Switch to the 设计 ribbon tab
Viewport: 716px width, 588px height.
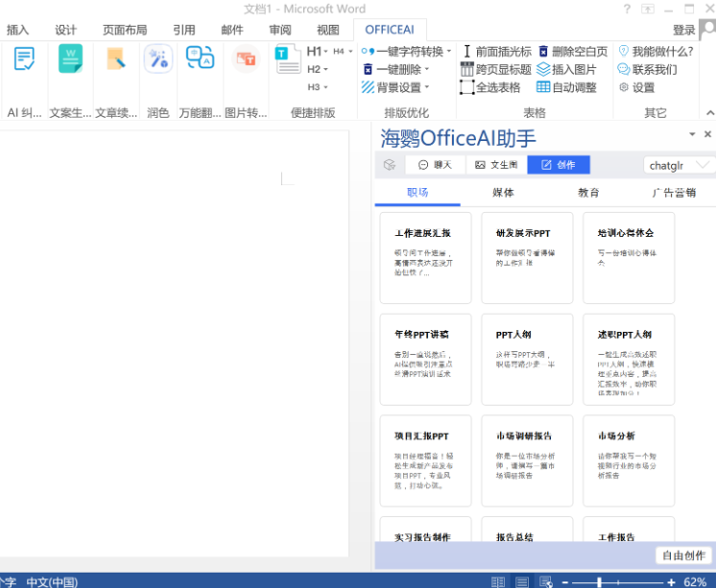[66, 30]
